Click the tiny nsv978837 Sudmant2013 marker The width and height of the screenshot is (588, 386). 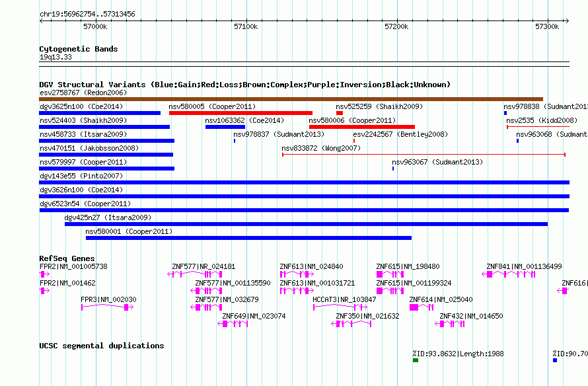click(x=235, y=141)
